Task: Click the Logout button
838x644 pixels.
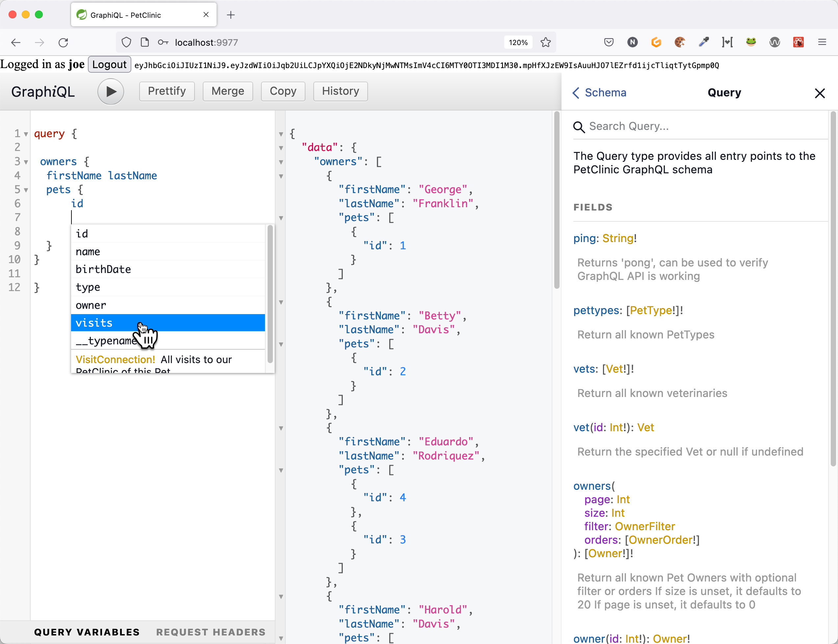Action: point(109,64)
